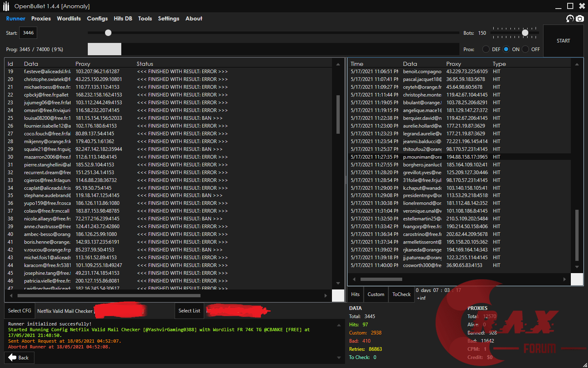The height and width of the screenshot is (368, 588).
Task: Click the Back arrow icon
Action: tap(12, 358)
